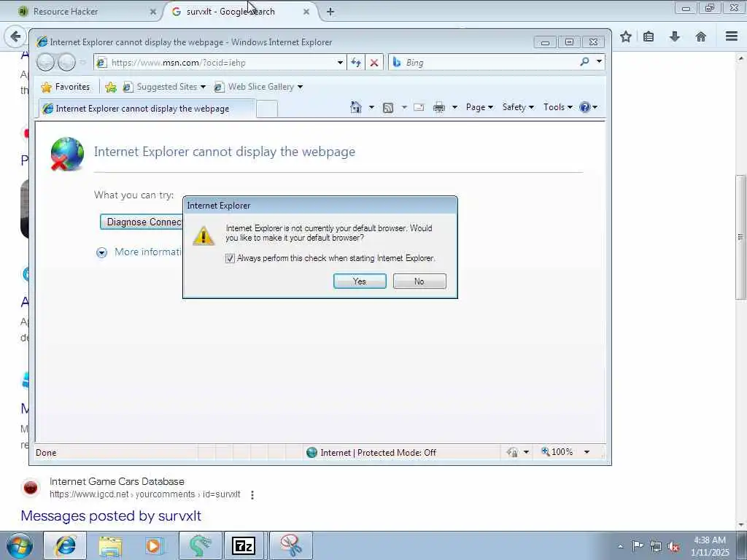Click the red stop loading icon
This screenshot has height=560, width=747.
[374, 63]
